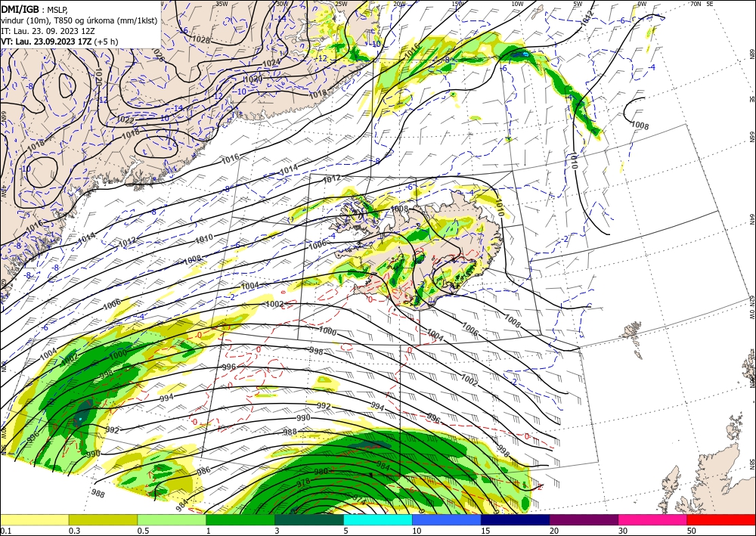This screenshot has width=756, height=536.
Task: Click the olive 0.3–0.5 legend swatch
Action: click(103, 519)
